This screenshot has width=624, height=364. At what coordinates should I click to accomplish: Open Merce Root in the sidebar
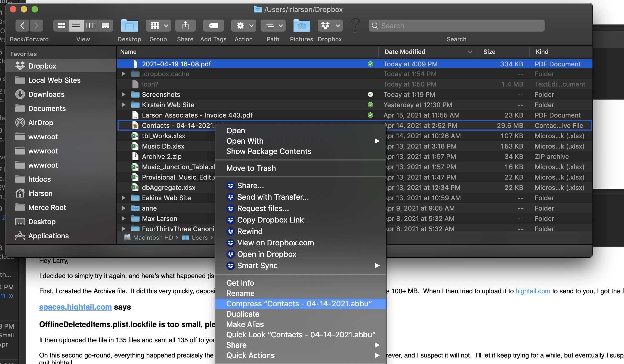pos(61,208)
